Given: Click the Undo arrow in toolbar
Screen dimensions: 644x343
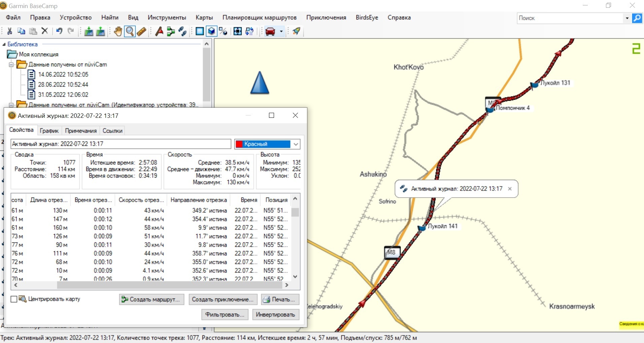Looking at the screenshot, I should pos(59,31).
